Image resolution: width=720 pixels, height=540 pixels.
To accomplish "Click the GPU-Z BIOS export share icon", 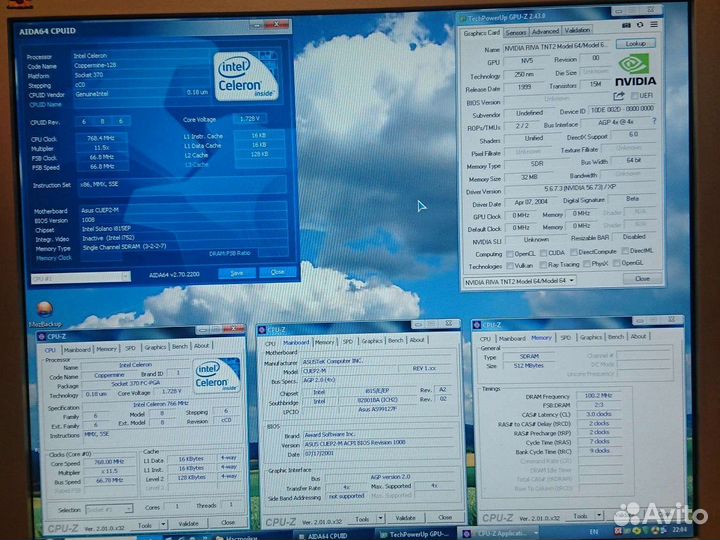I will (619, 96).
